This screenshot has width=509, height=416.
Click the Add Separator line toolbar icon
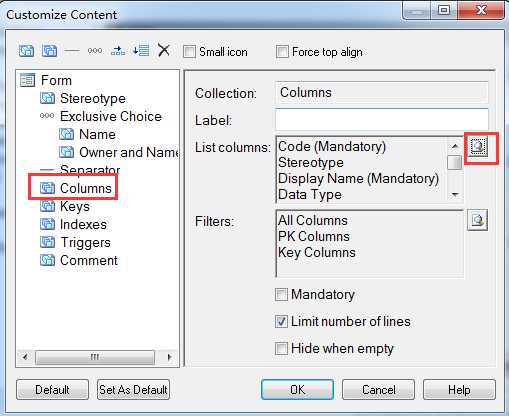pos(72,51)
